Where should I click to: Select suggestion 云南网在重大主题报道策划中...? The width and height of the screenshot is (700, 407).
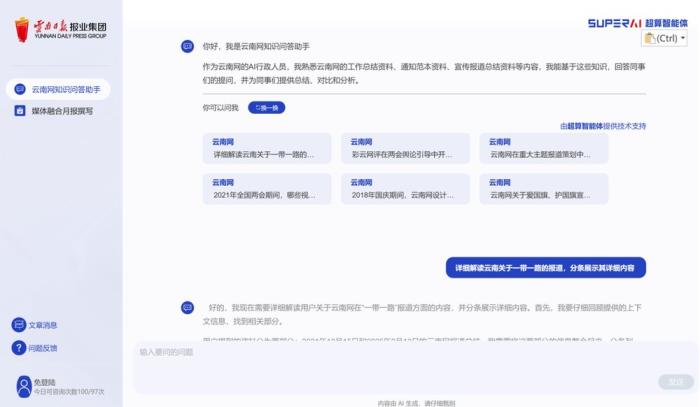coord(544,148)
